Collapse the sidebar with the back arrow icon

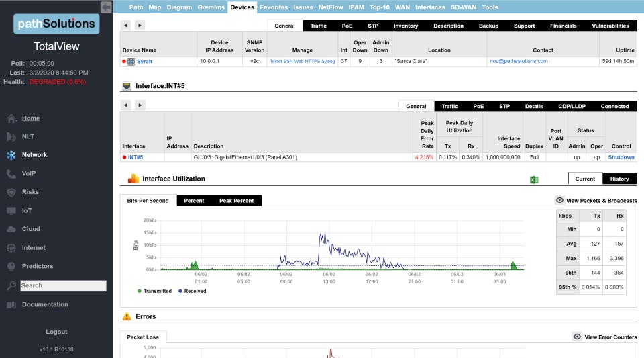106,7
